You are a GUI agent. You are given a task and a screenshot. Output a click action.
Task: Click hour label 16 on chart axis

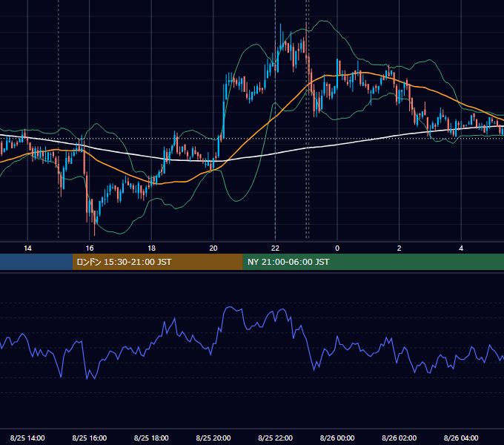90,248
